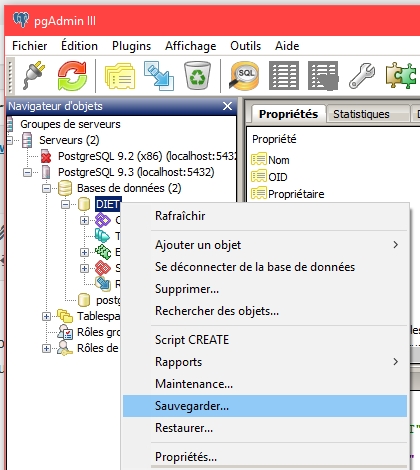The height and width of the screenshot is (470, 420).
Task: Click the Propriété column header
Action: 274,139
